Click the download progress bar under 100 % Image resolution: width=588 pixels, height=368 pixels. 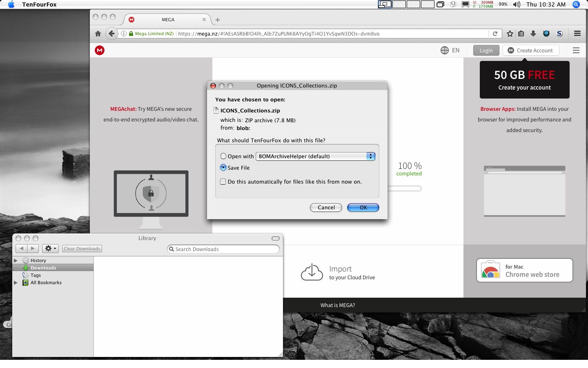click(404, 188)
